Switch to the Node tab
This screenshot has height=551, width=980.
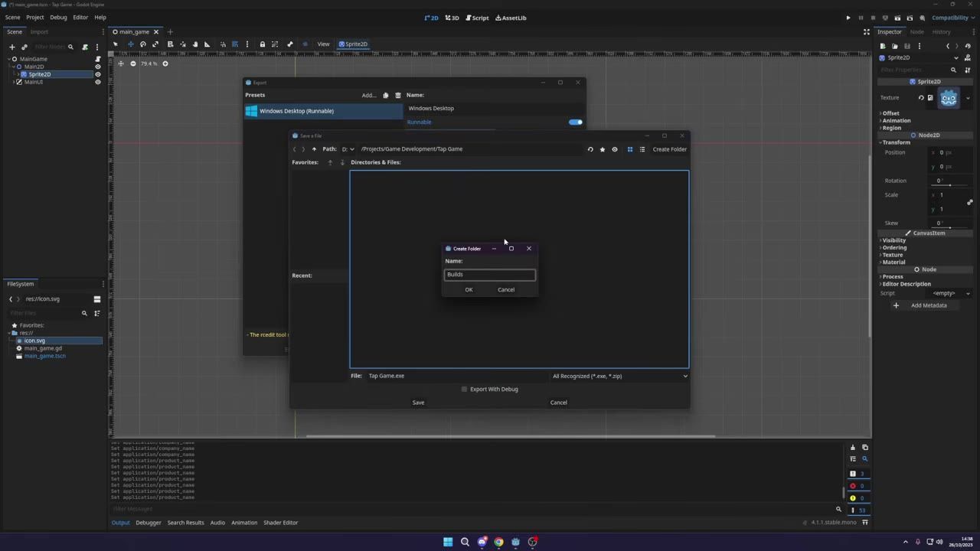click(916, 31)
